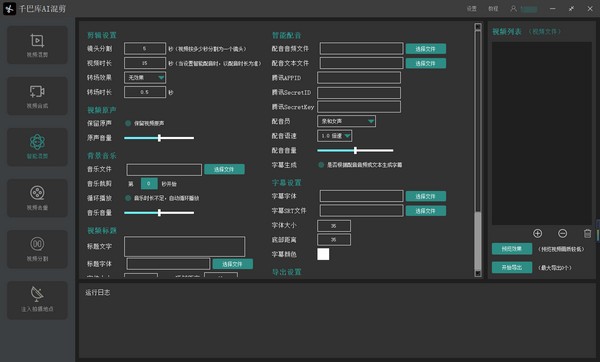
Task: Open the 视频分割 split icon
Action: point(37,244)
